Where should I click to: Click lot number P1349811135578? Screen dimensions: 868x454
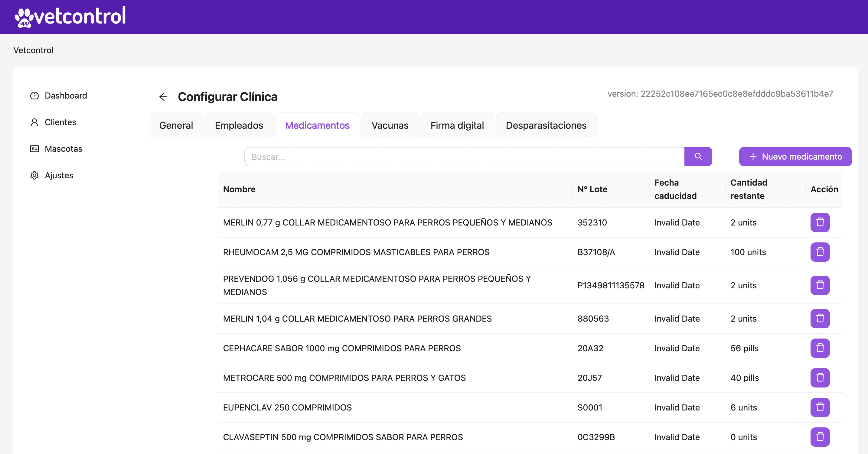pos(611,286)
